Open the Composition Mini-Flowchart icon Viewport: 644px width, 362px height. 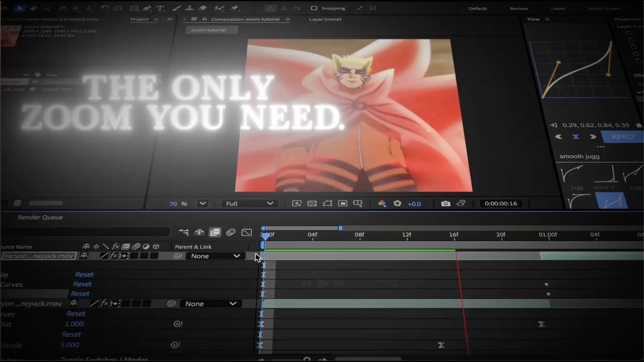point(184,232)
